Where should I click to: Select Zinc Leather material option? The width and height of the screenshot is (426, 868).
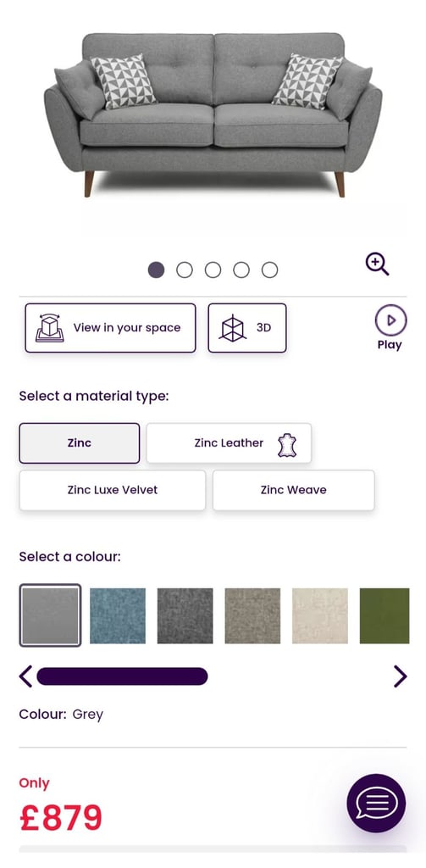[229, 442]
